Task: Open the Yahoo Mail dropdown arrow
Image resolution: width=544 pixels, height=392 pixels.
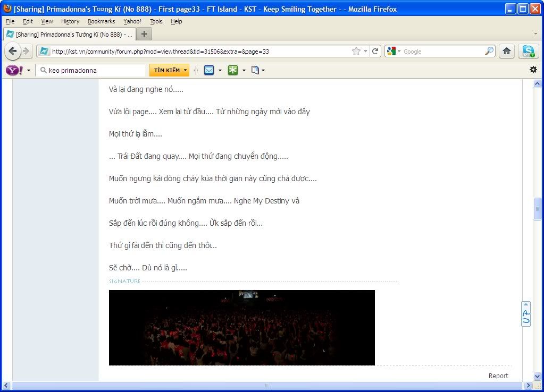Action: (220, 70)
